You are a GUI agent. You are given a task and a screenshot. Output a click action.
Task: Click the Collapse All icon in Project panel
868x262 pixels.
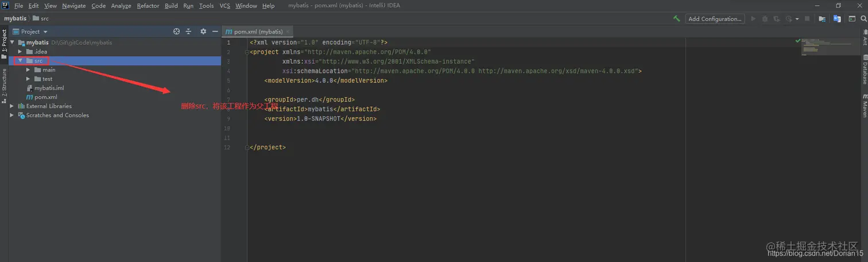tap(188, 32)
